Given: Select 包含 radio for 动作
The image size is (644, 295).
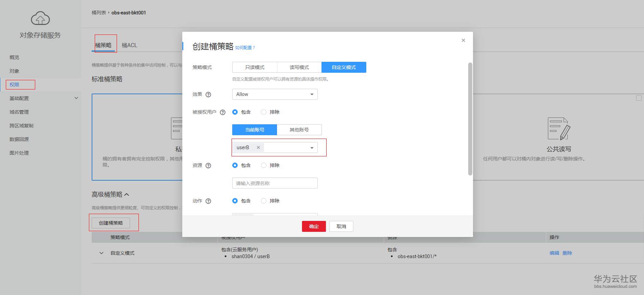Looking at the screenshot, I should tap(235, 201).
